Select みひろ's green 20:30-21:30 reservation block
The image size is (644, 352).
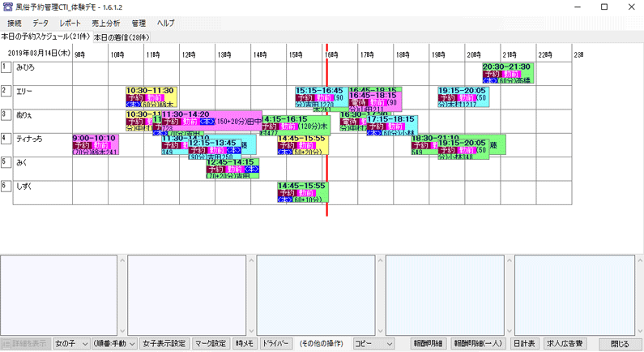(x=508, y=73)
